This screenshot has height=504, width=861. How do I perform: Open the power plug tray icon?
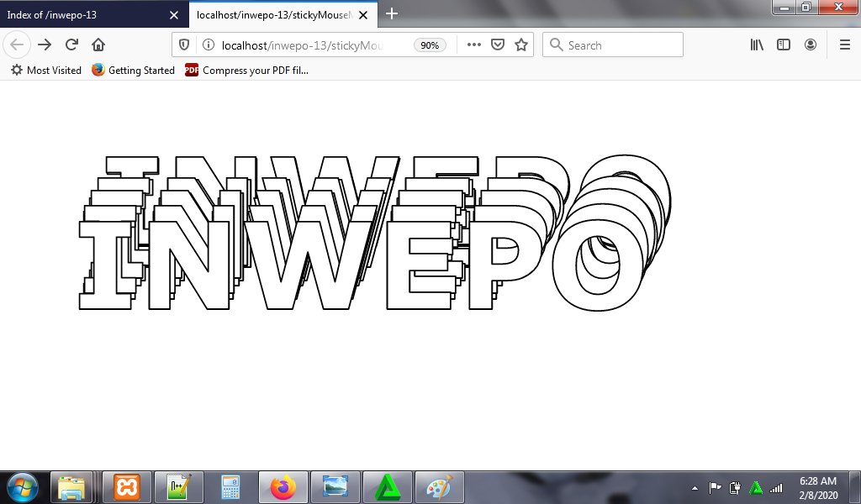point(735,487)
